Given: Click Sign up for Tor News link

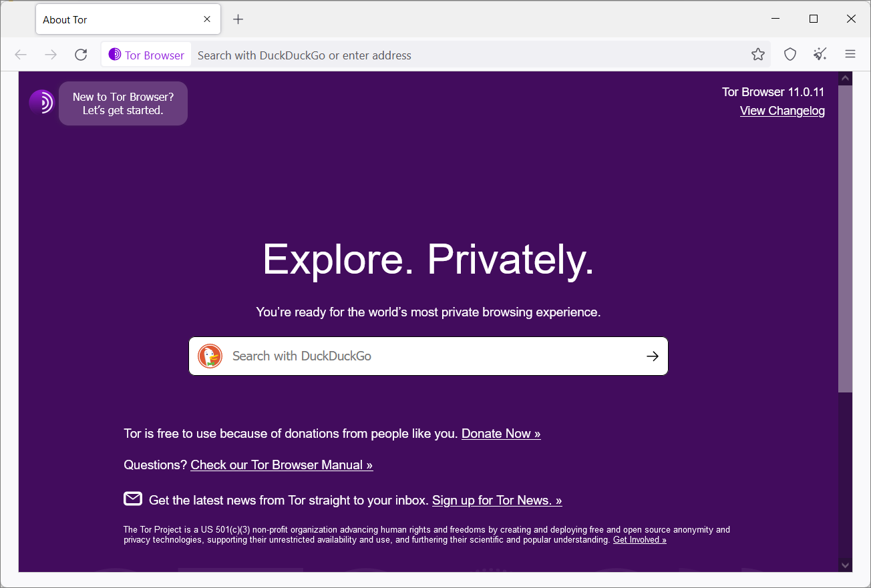Looking at the screenshot, I should [497, 500].
